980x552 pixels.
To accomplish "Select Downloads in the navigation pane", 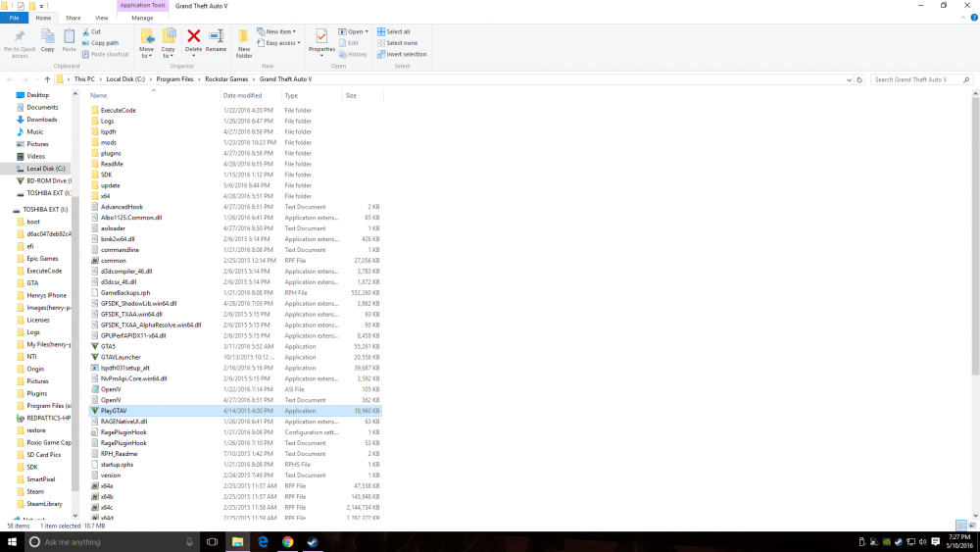I will coord(41,120).
